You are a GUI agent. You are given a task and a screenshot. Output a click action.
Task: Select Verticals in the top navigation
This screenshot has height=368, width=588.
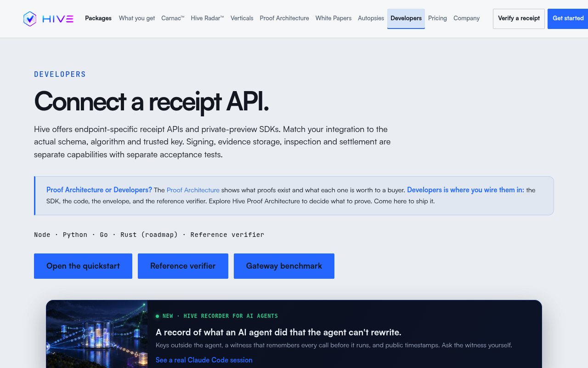point(242,18)
